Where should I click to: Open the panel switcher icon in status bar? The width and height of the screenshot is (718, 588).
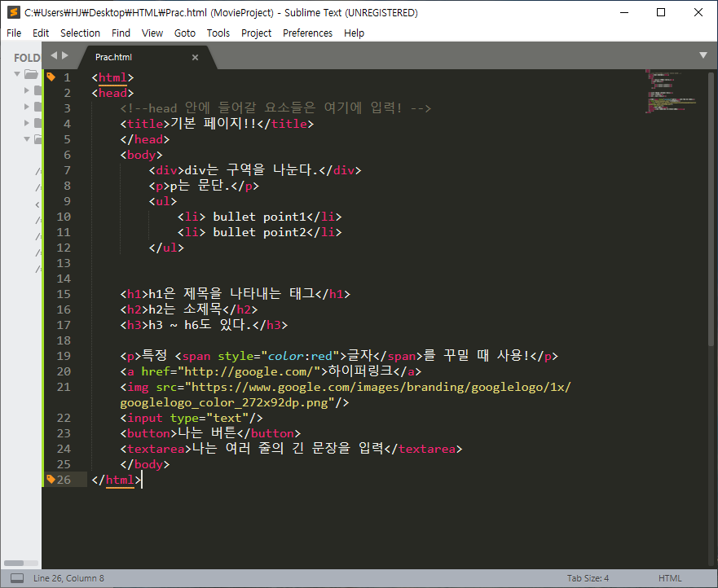point(17,578)
